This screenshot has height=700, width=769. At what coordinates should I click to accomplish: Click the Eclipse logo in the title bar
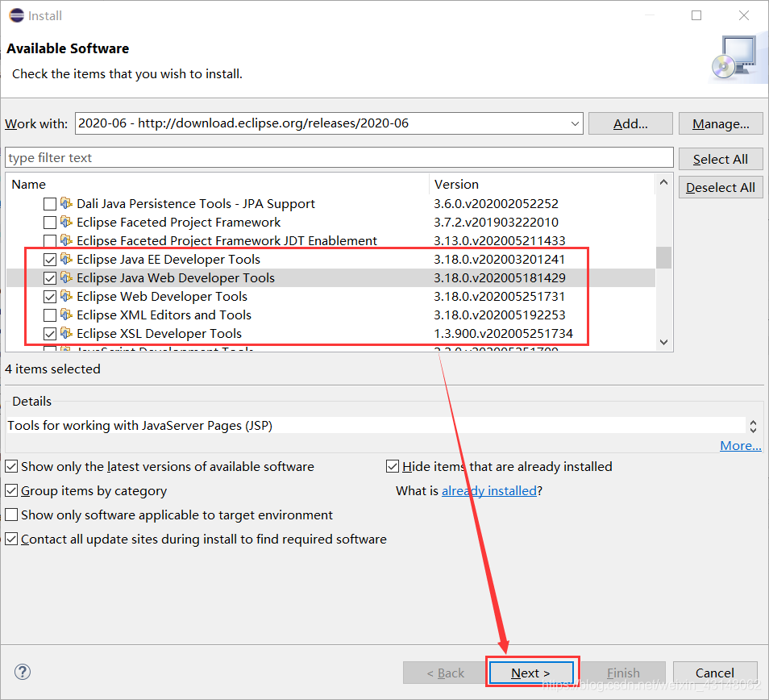17,15
